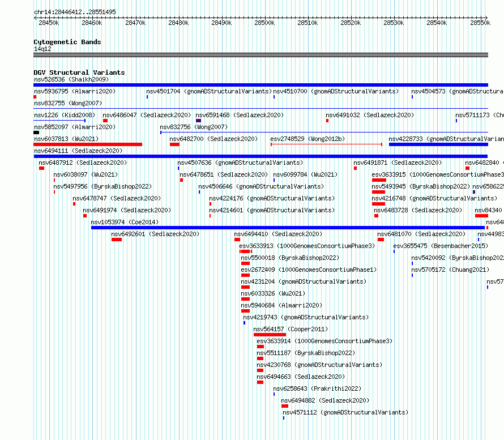504x440 pixels.
Task: Click the nsv1226 (Kidd2008) label
Action: (x=65, y=115)
